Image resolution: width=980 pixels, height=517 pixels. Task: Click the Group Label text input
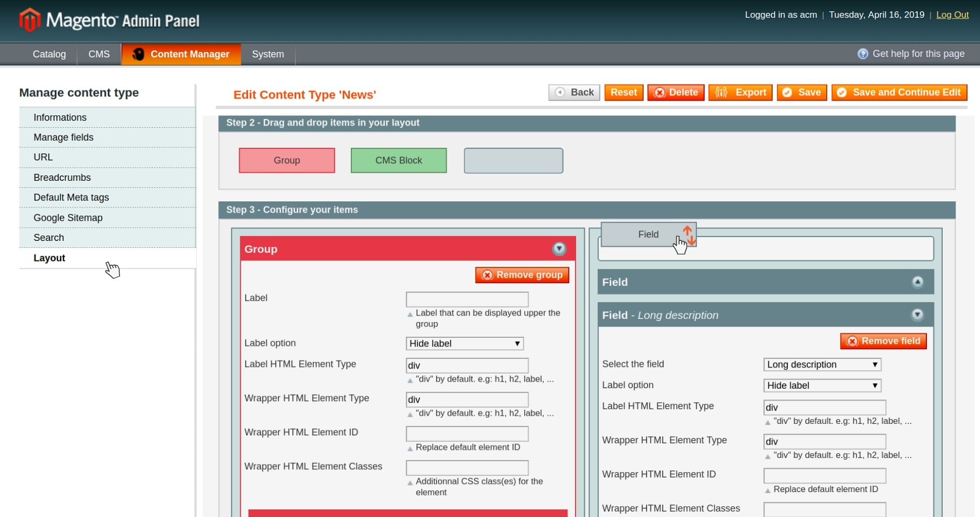click(x=467, y=299)
